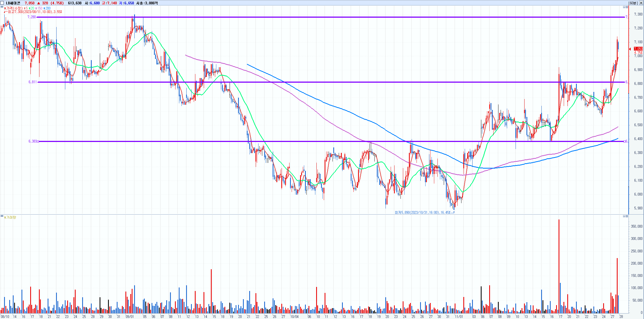Open 가격(수정) price indicator settings
Viewport: 644px width, 319px height.
pos(14,8)
